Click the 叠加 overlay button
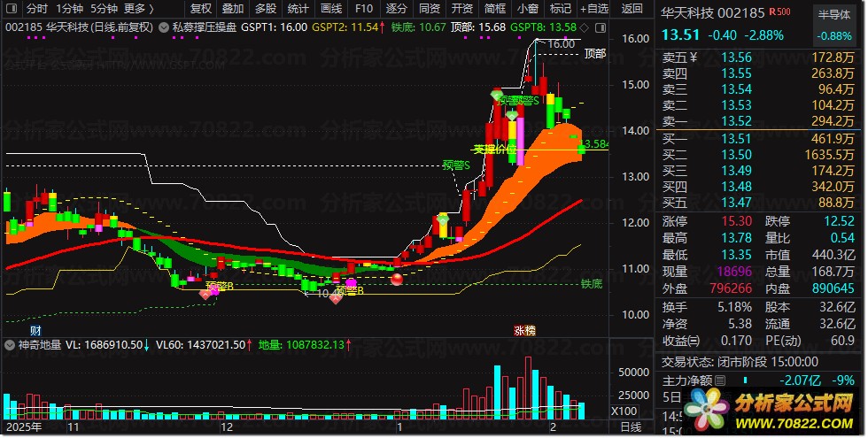868x438 pixels. point(232,9)
